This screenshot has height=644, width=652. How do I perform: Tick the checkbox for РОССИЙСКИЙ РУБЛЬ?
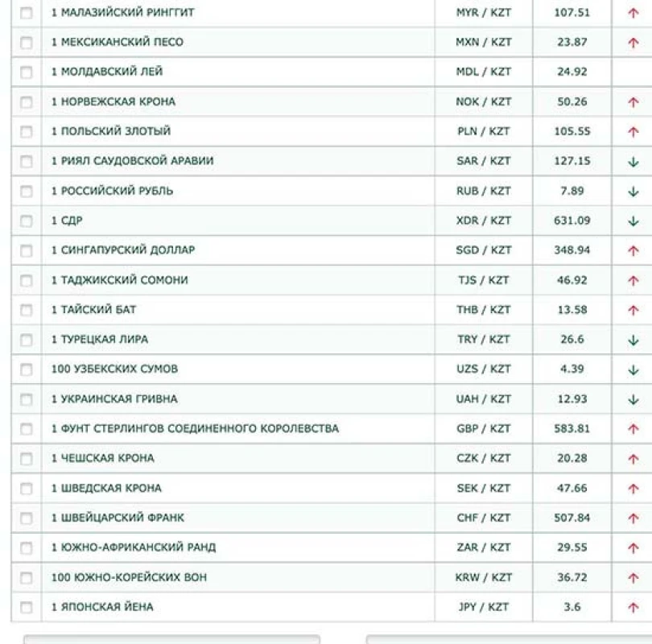[x=27, y=192]
